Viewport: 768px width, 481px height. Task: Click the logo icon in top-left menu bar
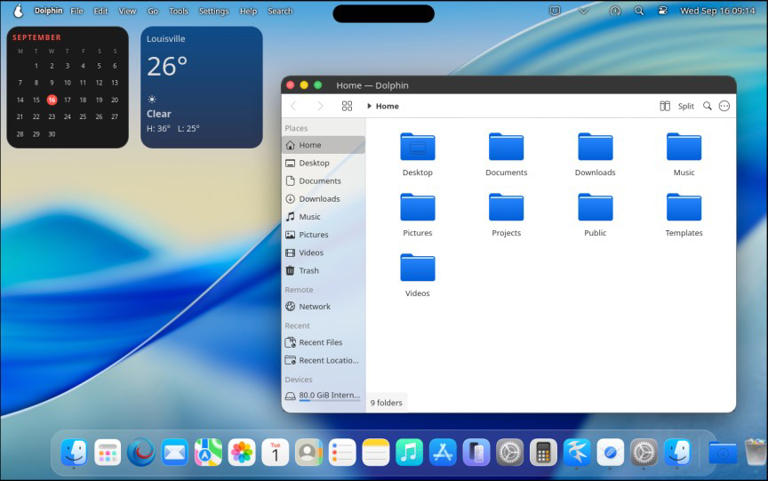pyautogui.click(x=18, y=11)
